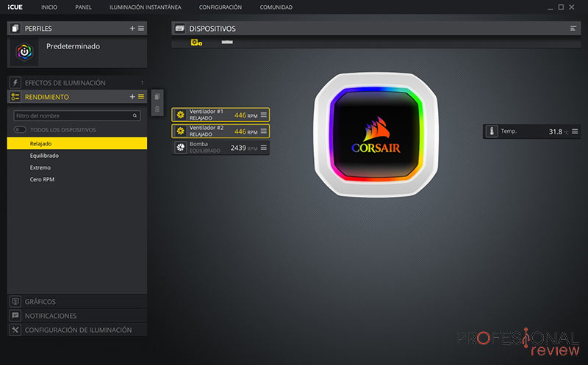The width and height of the screenshot is (588, 365).
Task: Select Ventilador #1 446 RPM reading
Action: [x=246, y=115]
